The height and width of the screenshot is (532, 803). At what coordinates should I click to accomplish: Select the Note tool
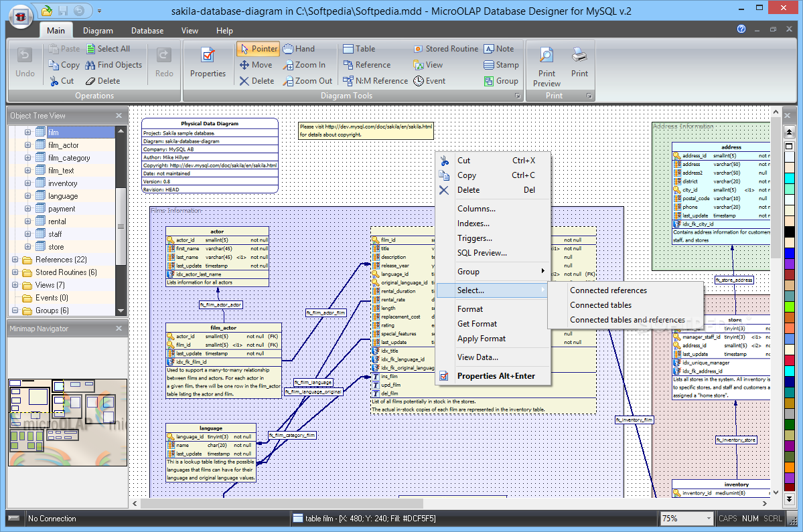click(499, 49)
